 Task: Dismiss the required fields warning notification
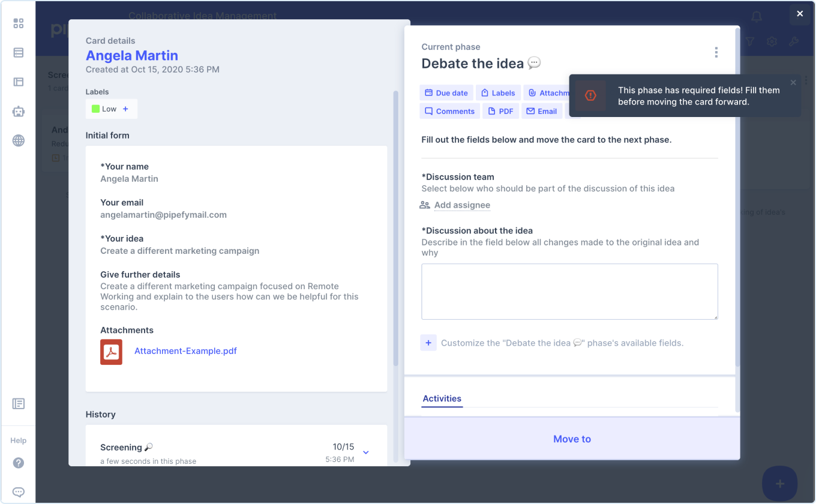793,82
